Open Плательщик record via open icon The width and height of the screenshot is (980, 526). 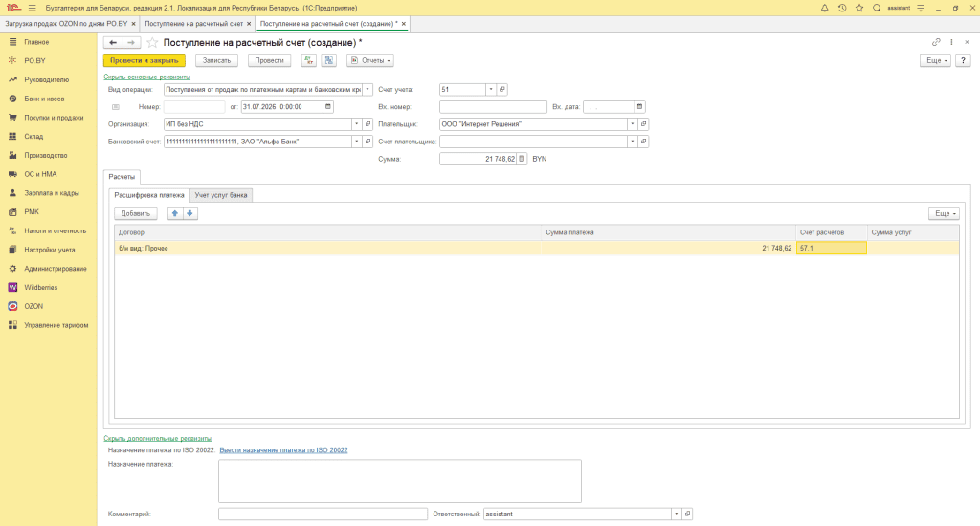tap(643, 124)
